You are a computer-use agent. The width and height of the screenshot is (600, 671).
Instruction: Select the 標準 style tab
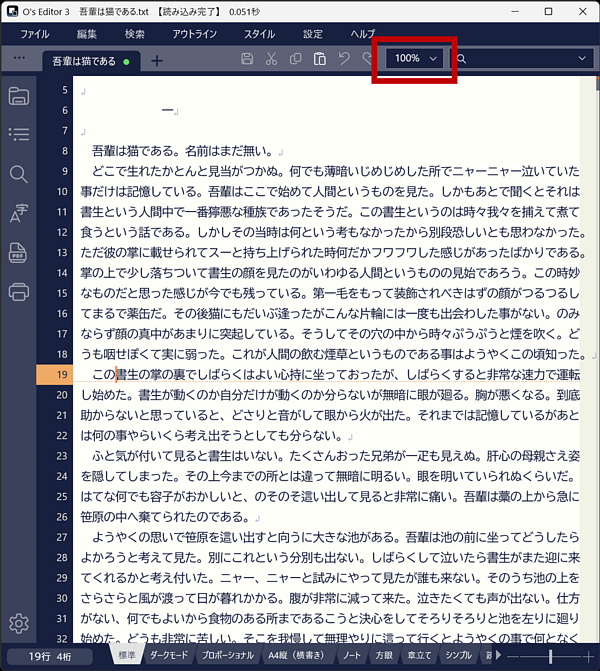pos(127,655)
